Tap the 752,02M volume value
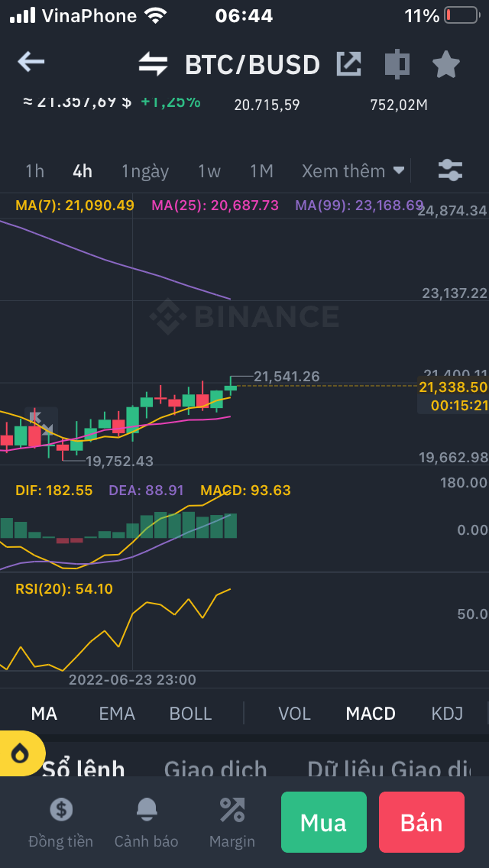This screenshot has height=868, width=489. click(399, 105)
